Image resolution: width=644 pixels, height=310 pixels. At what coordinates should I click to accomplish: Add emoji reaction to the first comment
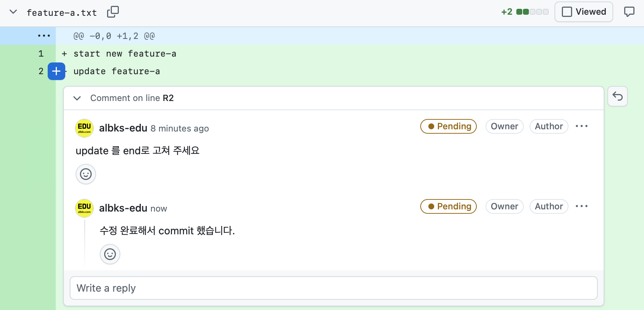coord(86,174)
